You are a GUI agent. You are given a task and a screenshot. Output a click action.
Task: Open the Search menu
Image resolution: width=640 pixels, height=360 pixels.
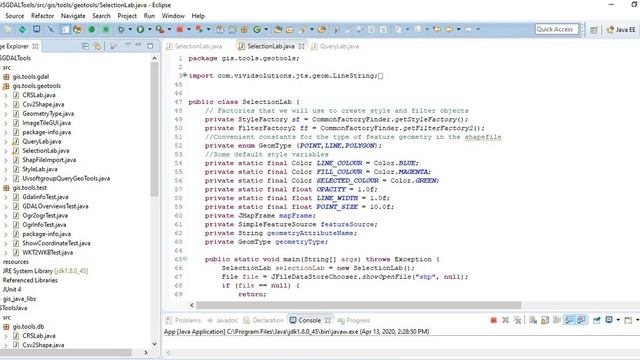tap(101, 16)
